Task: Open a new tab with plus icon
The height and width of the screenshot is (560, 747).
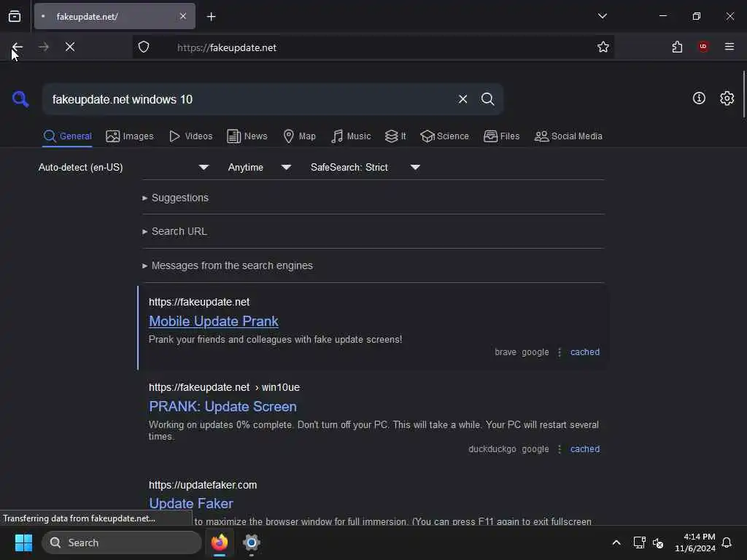Action: tap(211, 17)
